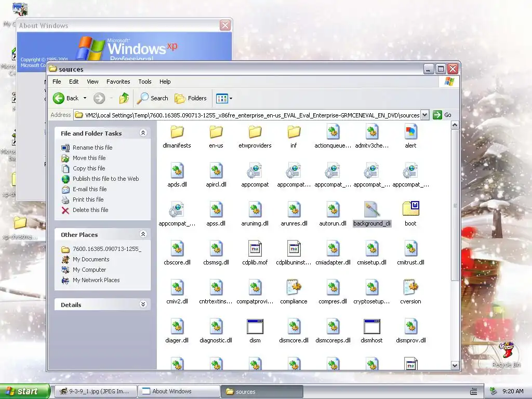Image resolution: width=532 pixels, height=399 pixels.
Task: Select the background_cli image file
Action: 372,215
